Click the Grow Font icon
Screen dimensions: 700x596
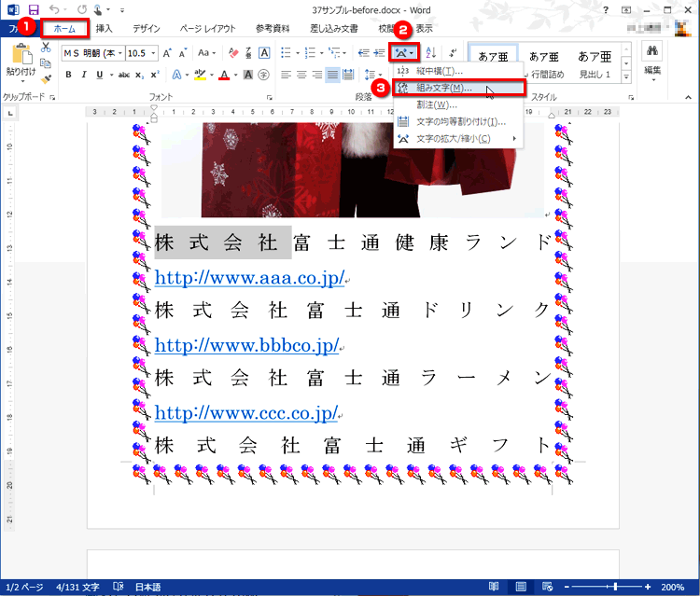click(x=167, y=53)
